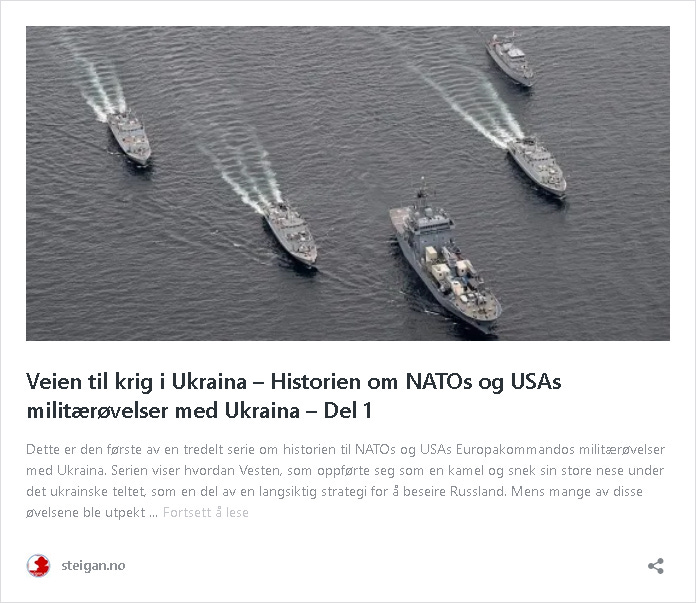Click "øvelsene ble utpekt" excerpt text
696x603 pixels.
[86, 512]
